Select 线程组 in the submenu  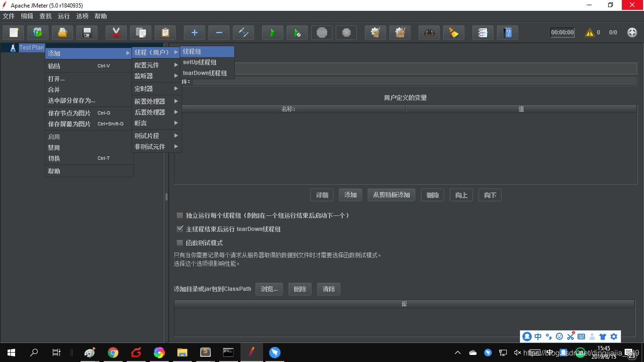click(x=207, y=51)
